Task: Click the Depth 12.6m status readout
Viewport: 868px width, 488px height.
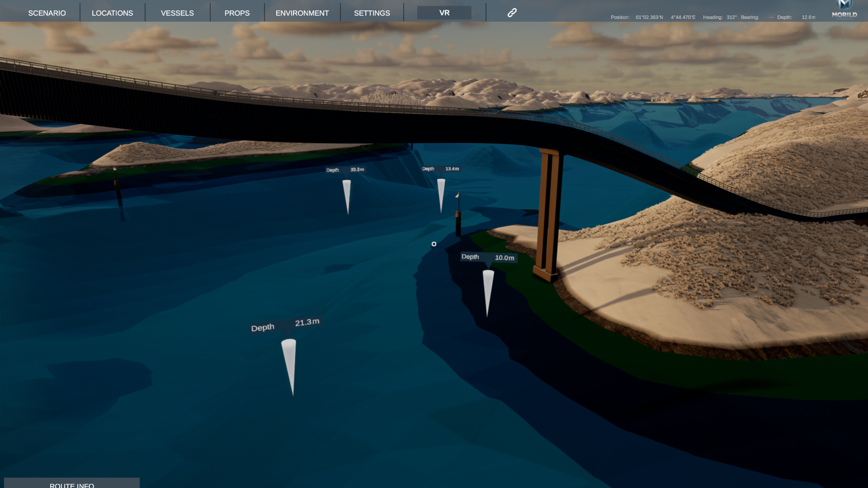Action: tap(796, 17)
